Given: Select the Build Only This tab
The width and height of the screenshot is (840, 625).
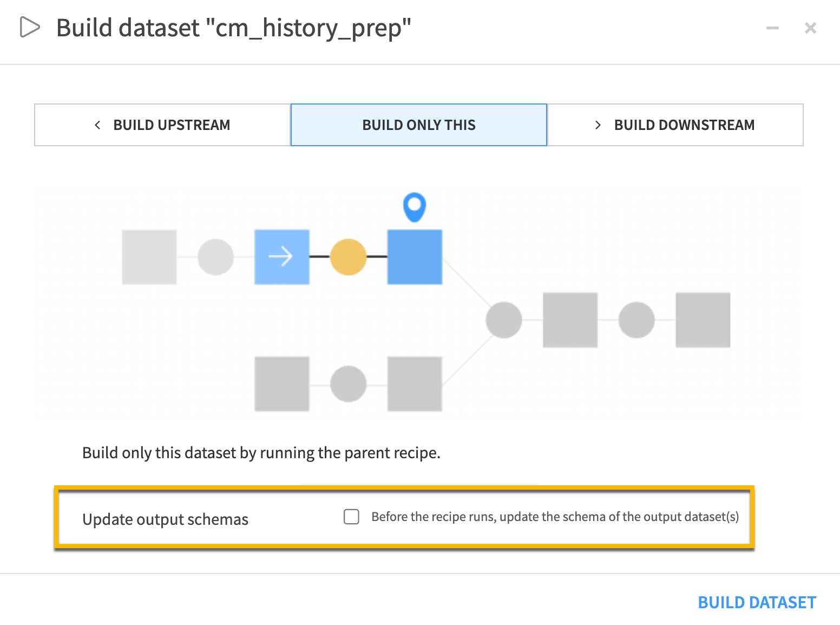Looking at the screenshot, I should tap(419, 125).
